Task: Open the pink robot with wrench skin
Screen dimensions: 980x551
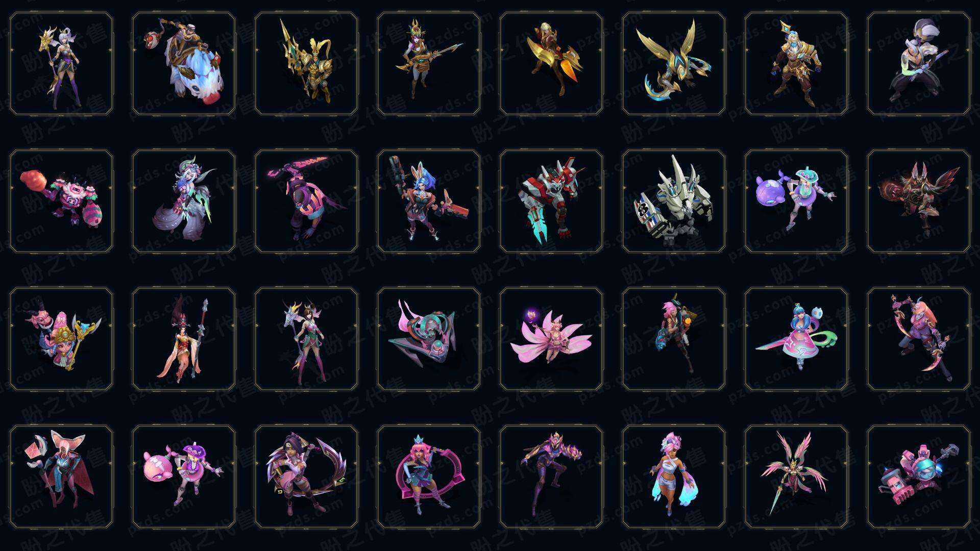Action: (x=919, y=477)
